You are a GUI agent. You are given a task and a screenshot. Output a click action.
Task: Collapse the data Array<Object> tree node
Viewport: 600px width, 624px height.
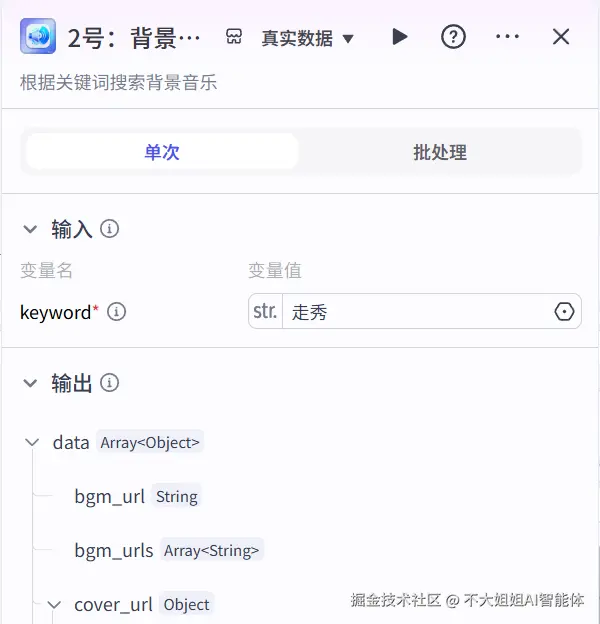tap(32, 442)
